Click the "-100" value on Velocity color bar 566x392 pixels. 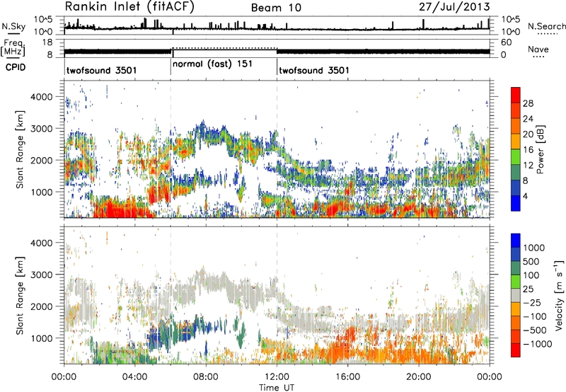point(534,316)
